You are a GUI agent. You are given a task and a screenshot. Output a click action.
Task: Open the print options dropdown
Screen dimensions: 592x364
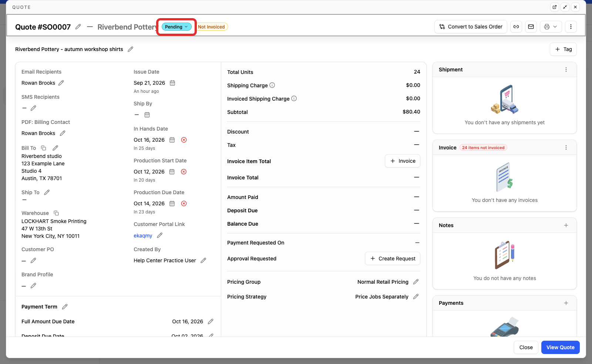point(551,27)
